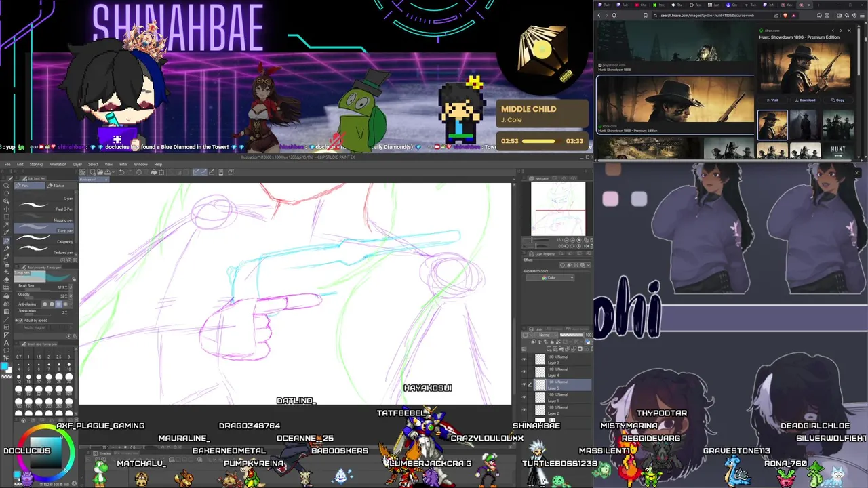868x488 pixels.
Task: Open the File menu
Action: click(7, 164)
